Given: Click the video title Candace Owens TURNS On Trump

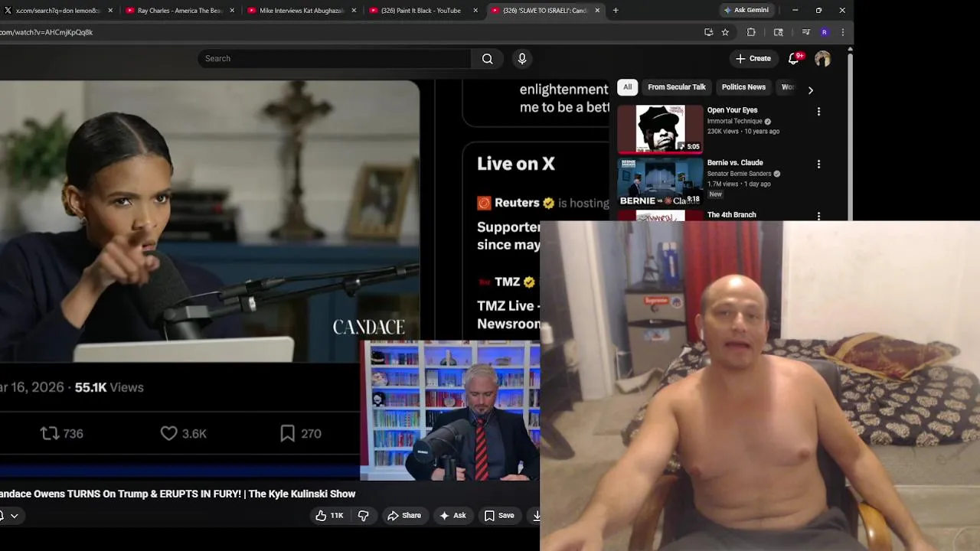Looking at the screenshot, I should coord(178,494).
